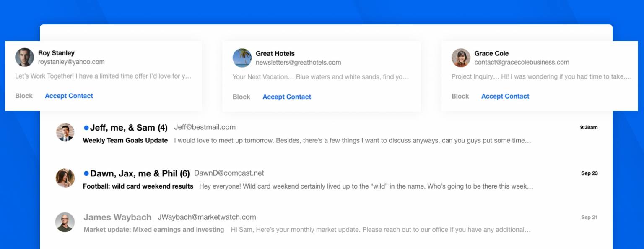644x249 pixels.
Task: Open the Football wild card weekend results email
Action: (x=327, y=179)
